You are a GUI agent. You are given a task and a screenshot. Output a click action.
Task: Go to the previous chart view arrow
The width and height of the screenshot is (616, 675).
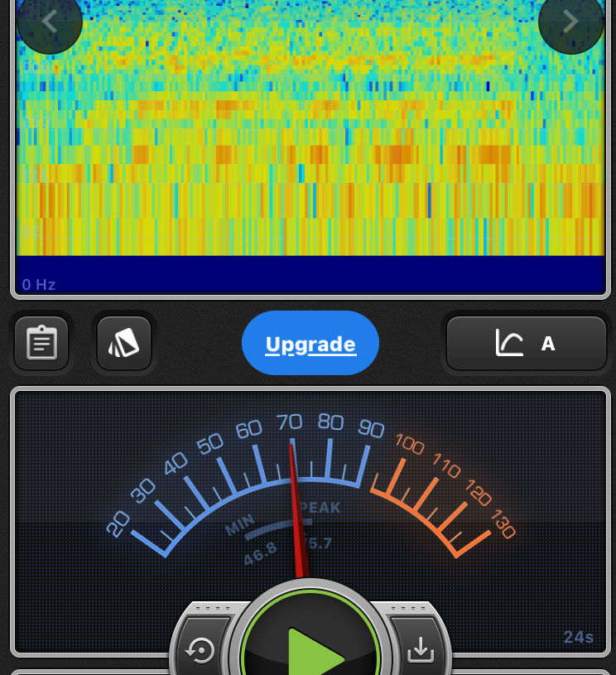[x=49, y=22]
